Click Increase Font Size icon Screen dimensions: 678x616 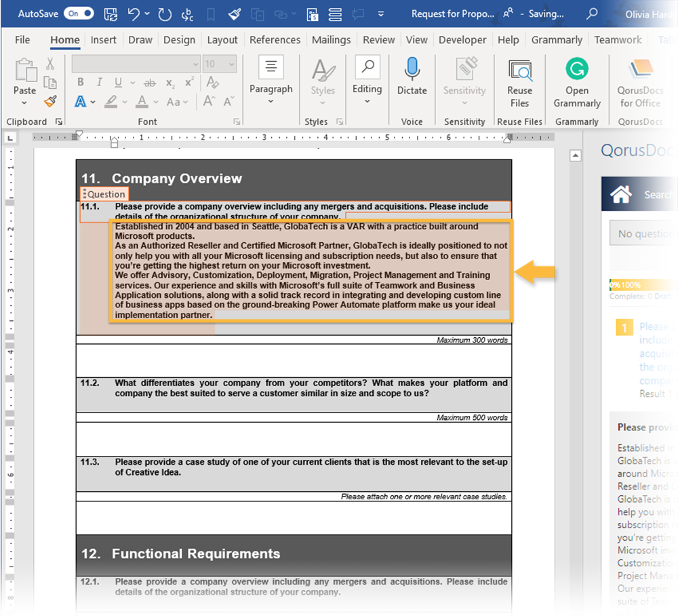(x=210, y=101)
